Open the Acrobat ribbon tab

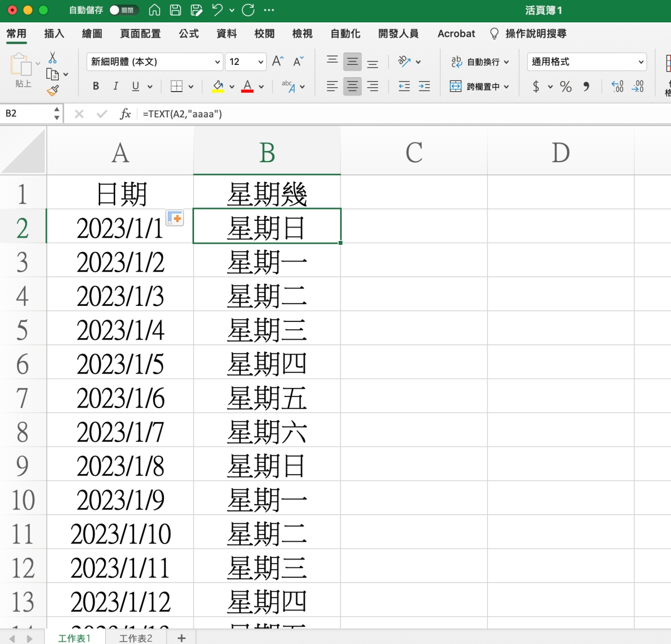coord(456,34)
